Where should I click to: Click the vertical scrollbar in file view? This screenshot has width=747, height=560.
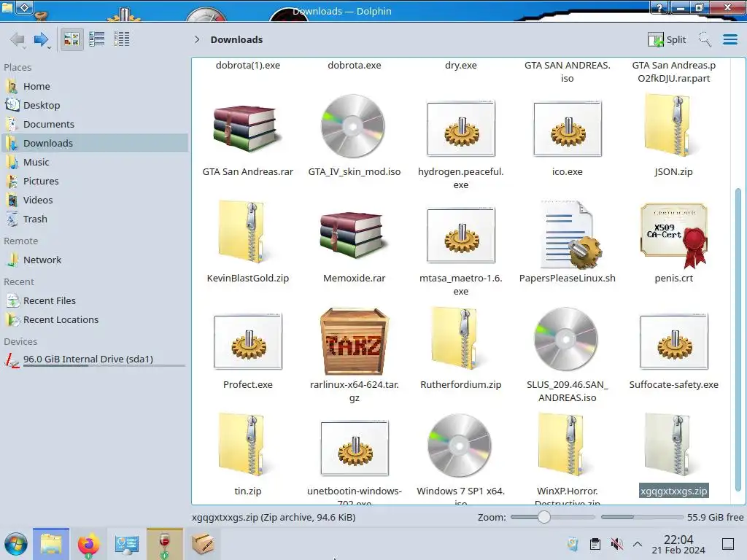click(738, 338)
